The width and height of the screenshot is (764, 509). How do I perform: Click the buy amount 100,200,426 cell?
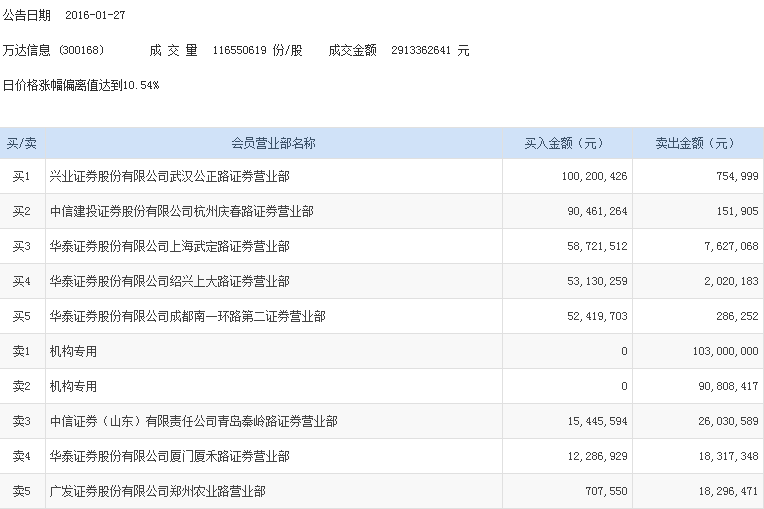[589, 177]
